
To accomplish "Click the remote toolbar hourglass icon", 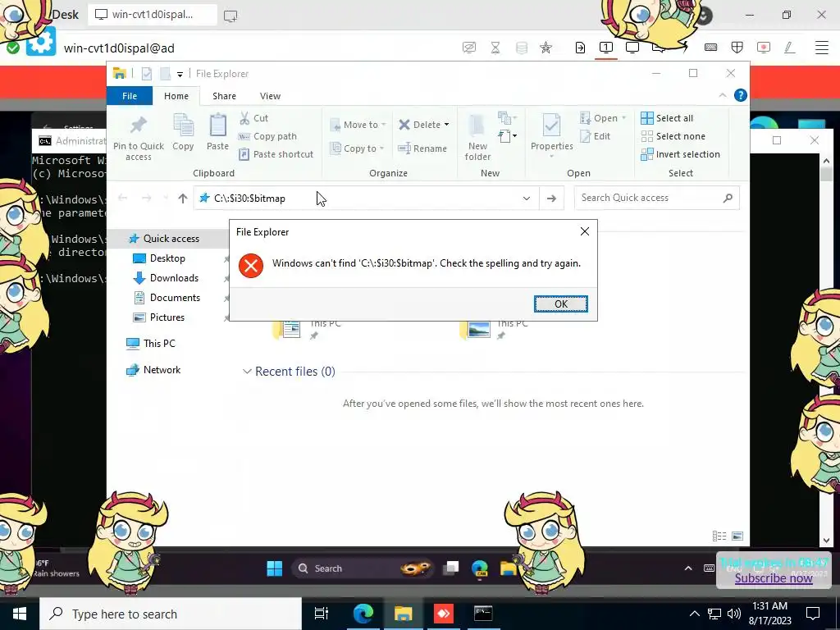I will tap(495, 48).
